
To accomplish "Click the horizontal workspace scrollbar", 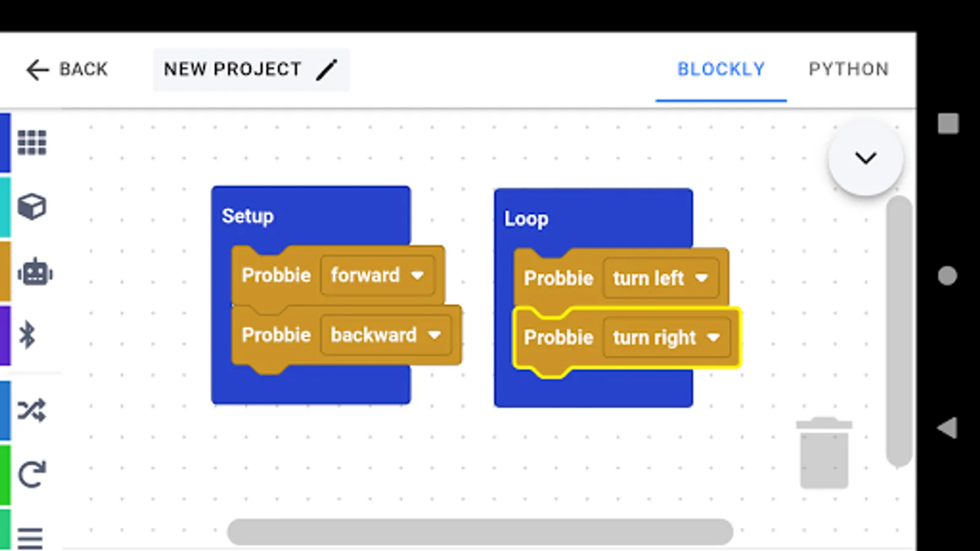I will click(480, 532).
